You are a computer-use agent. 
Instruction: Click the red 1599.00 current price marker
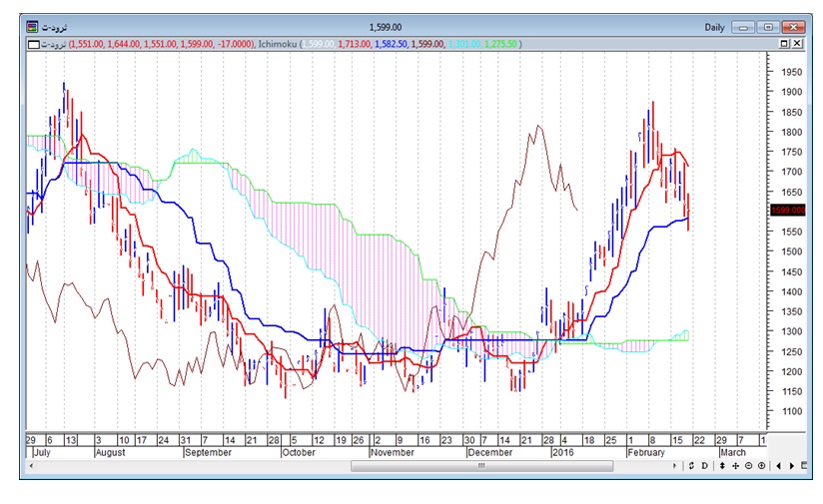(788, 211)
